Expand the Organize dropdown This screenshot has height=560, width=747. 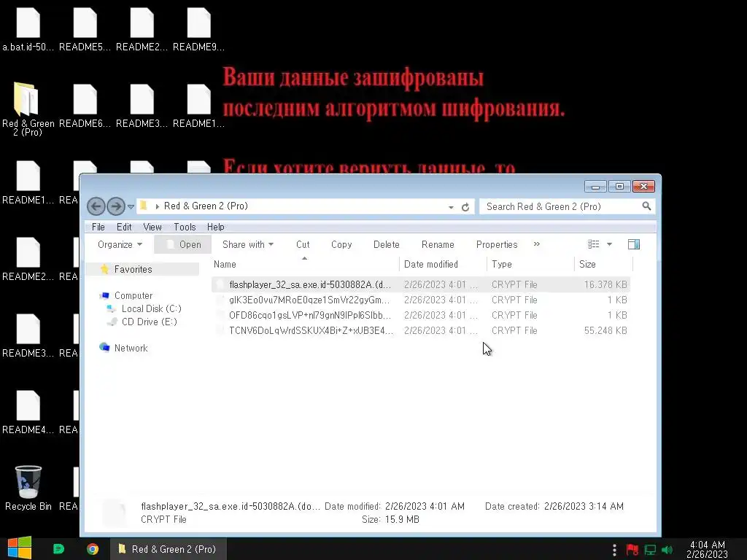(120, 244)
